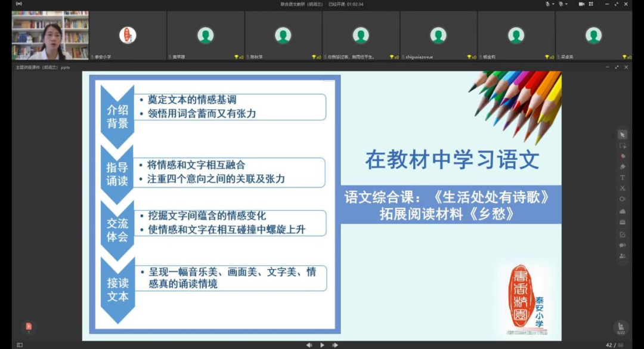The width and height of the screenshot is (644, 349).
Task: Select the shape drawing tool in sidebar
Action: [623, 198]
